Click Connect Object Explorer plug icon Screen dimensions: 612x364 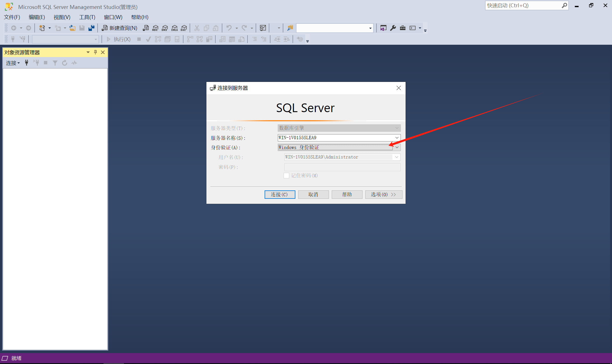[27, 63]
